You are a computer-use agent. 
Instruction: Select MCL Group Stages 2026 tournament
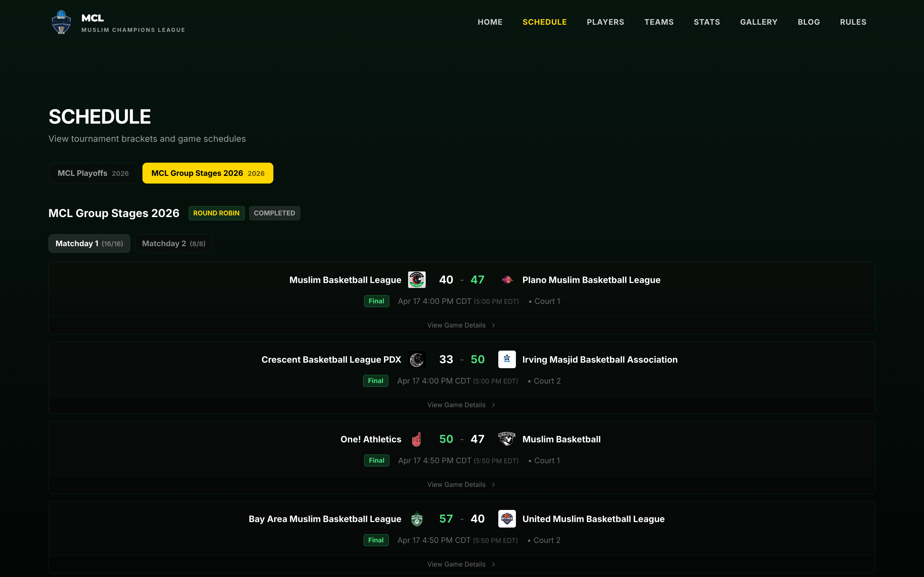(x=208, y=173)
